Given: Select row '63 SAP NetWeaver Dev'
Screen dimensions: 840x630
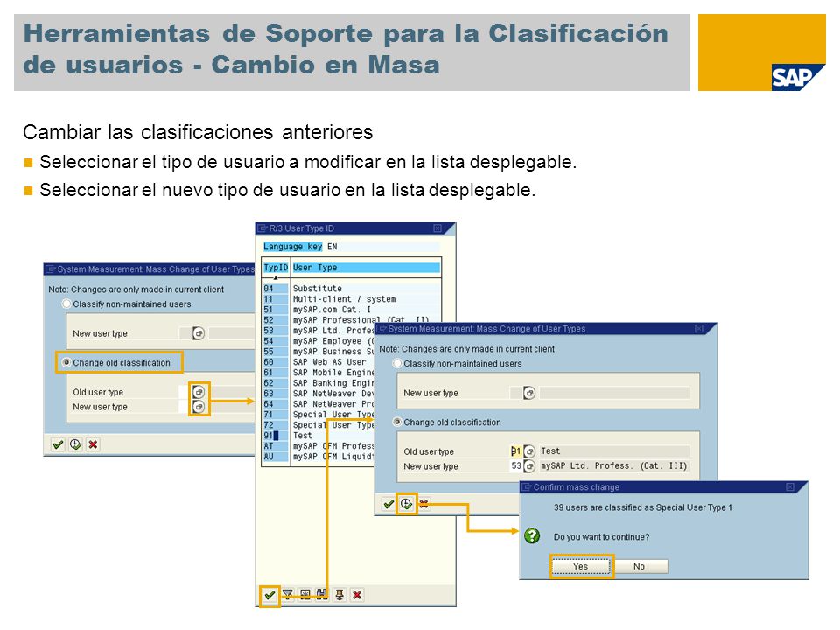Looking at the screenshot, I should [318, 393].
